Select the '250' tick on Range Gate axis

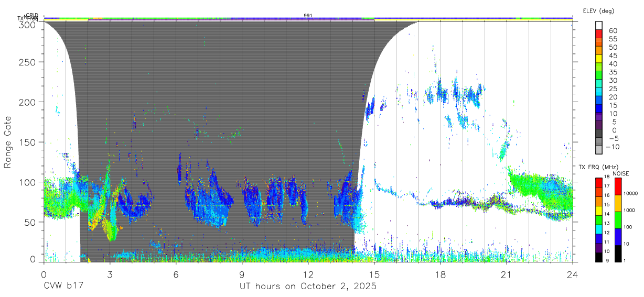click(x=27, y=62)
